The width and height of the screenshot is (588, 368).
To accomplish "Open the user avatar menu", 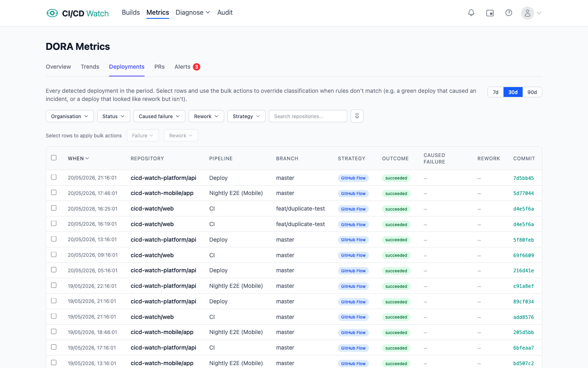I will pos(528,13).
